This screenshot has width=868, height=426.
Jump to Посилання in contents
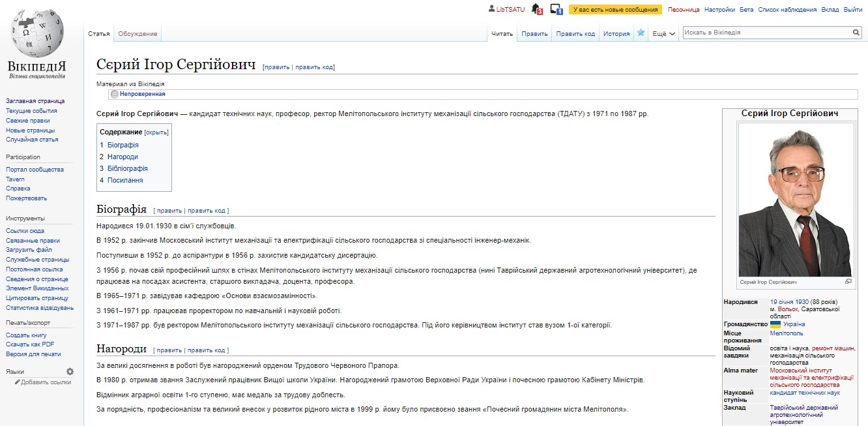click(125, 180)
